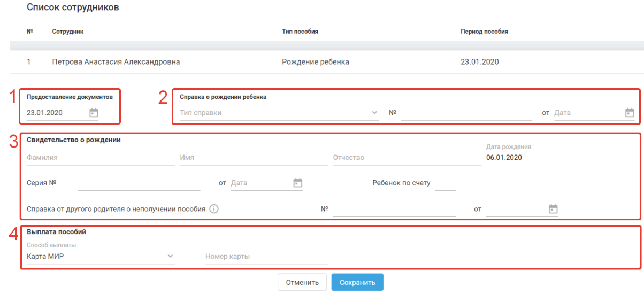The width and height of the screenshot is (644, 294).
Task: Click the Ребенок по счету field
Action: (x=445, y=183)
